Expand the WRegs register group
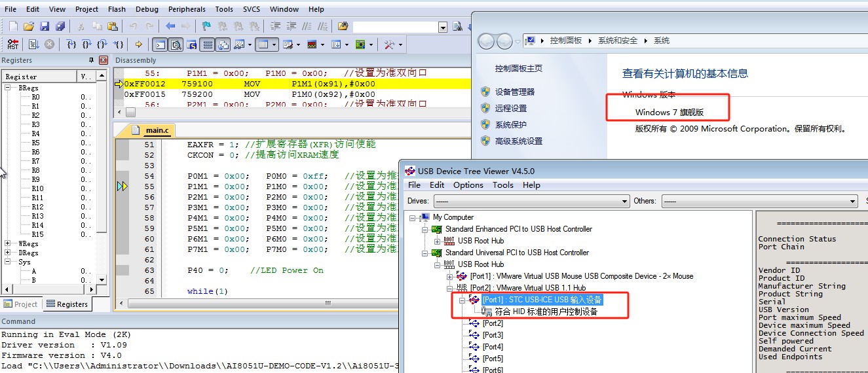Image resolution: width=868 pixels, height=373 pixels. point(8,243)
